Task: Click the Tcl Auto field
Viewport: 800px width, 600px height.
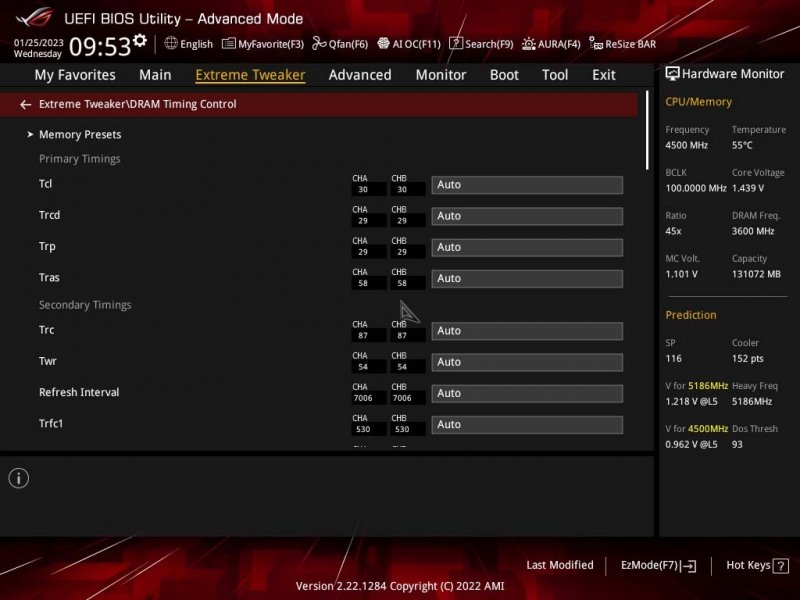Action: pos(527,185)
